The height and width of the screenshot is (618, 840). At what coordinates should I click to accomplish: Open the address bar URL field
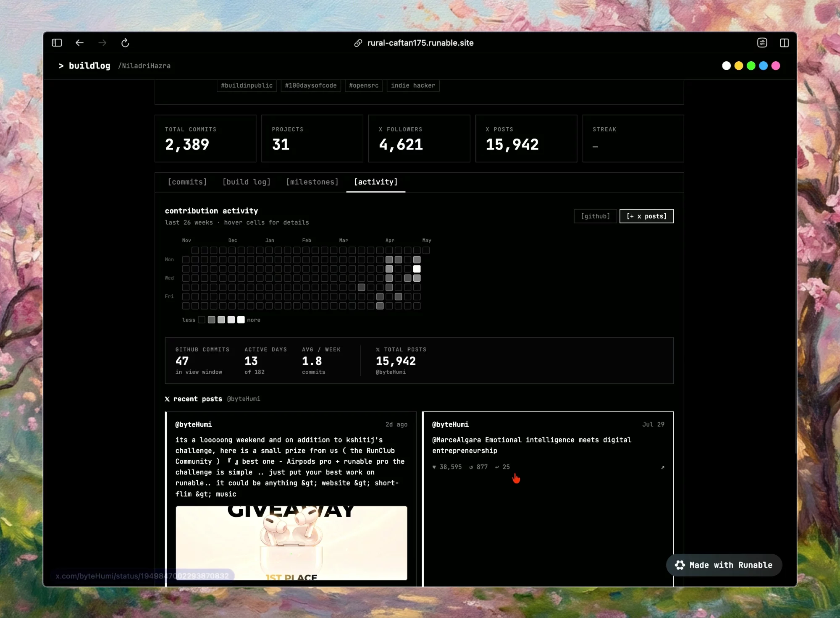[420, 43]
